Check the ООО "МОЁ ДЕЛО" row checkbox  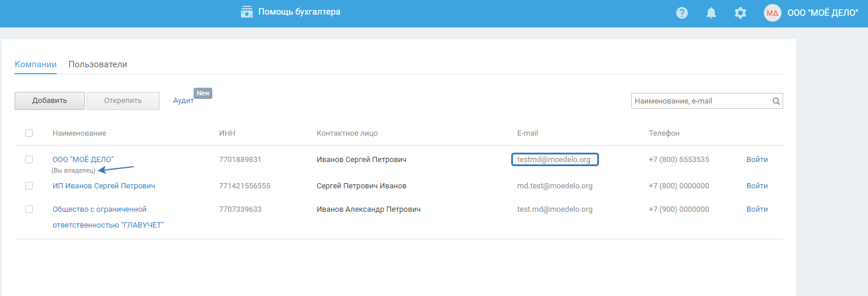[29, 159]
